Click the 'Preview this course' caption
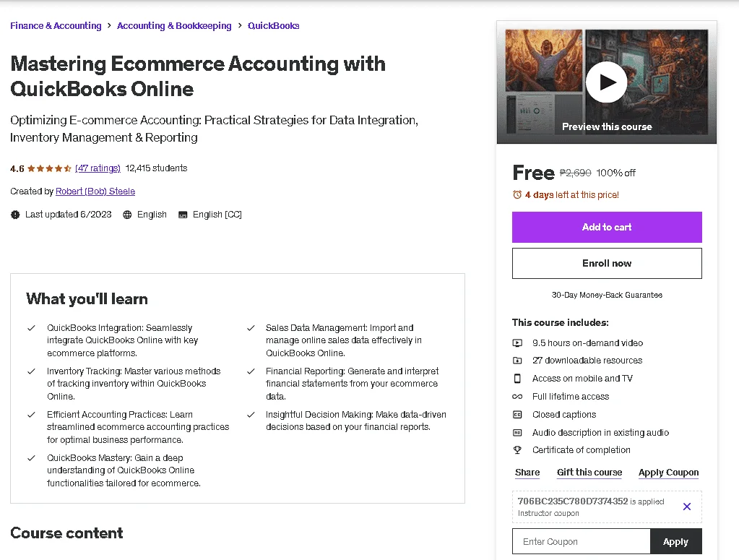This screenshot has height=560, width=739. [x=607, y=126]
